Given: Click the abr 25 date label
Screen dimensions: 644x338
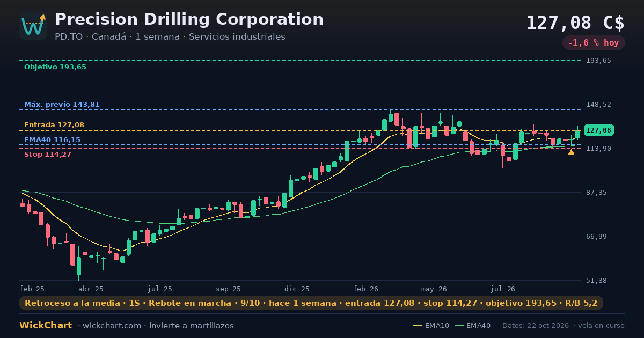Looking at the screenshot, I should coord(91,289).
